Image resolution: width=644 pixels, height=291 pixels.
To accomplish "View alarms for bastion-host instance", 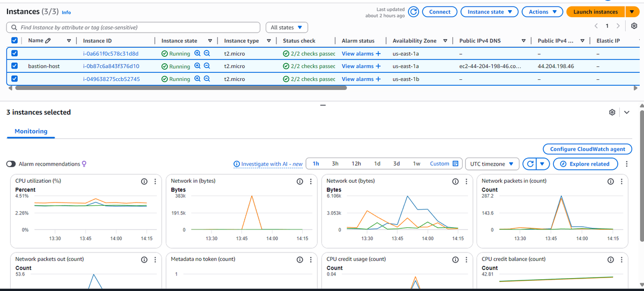I will tap(361, 66).
